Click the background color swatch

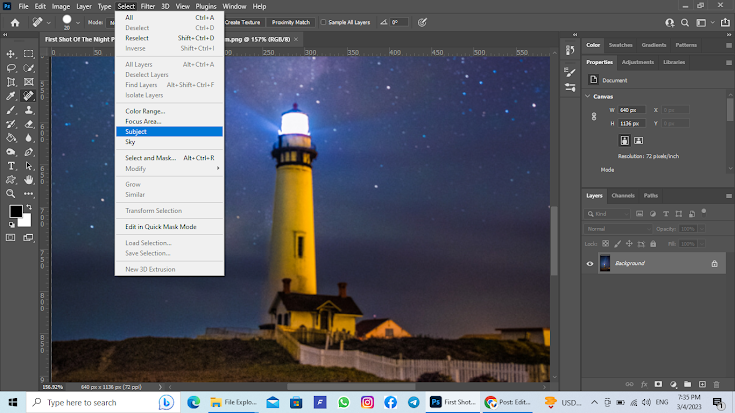[x=26, y=221]
